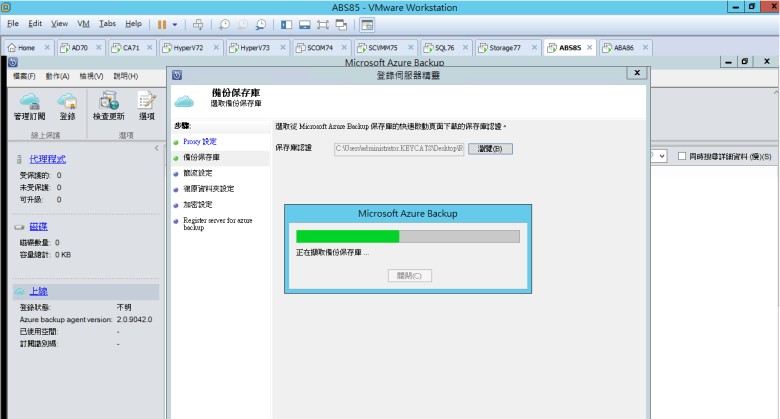Open the VM menu in VMware menu bar
Viewport: 780px width, 419px height.
[83, 23]
